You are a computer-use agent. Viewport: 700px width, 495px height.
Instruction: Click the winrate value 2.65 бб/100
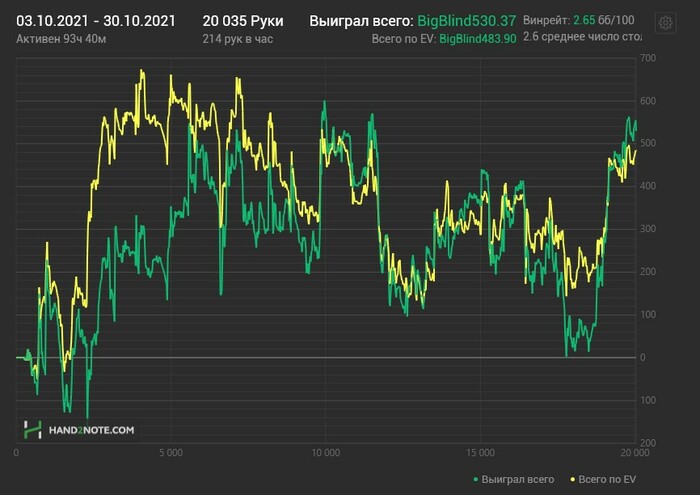[604, 20]
